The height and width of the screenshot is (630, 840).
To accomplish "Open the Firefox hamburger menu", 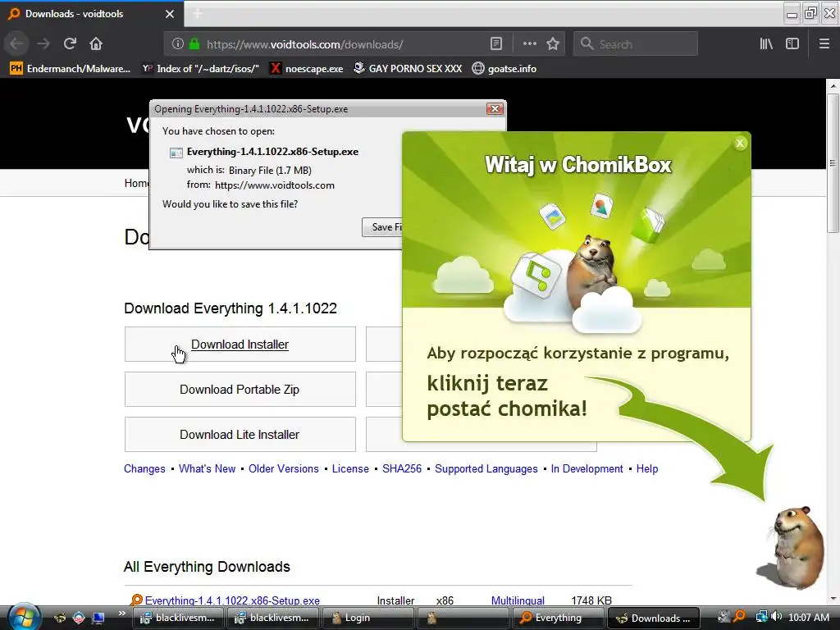I will [x=824, y=44].
